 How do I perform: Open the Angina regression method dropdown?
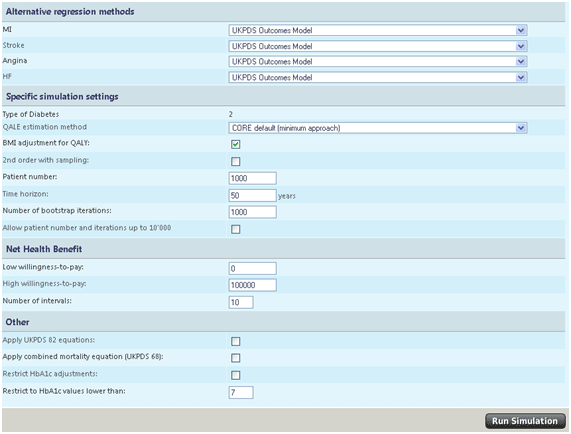tap(378, 62)
